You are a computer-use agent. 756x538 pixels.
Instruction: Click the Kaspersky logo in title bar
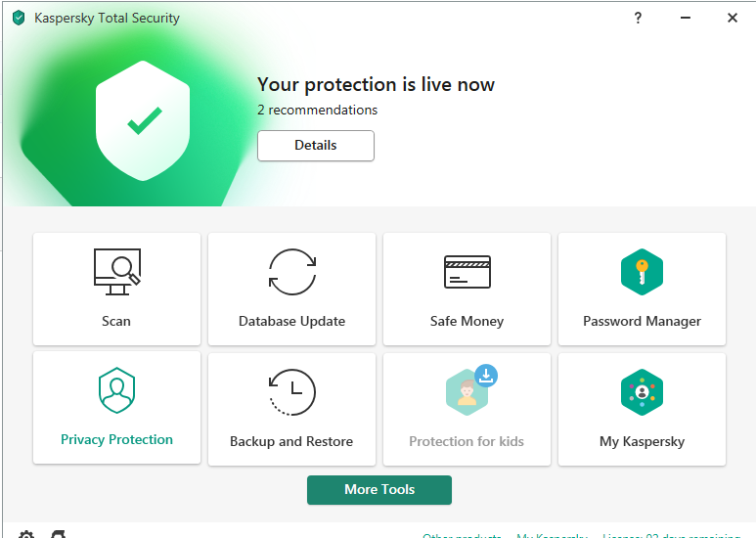click(x=18, y=18)
